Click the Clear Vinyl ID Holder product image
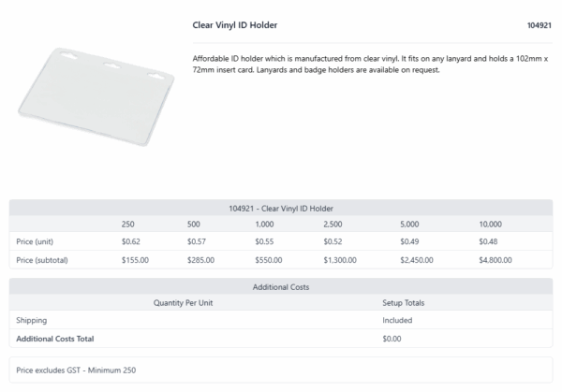Image resolution: width=562 pixels, height=392 pixels. [96, 96]
